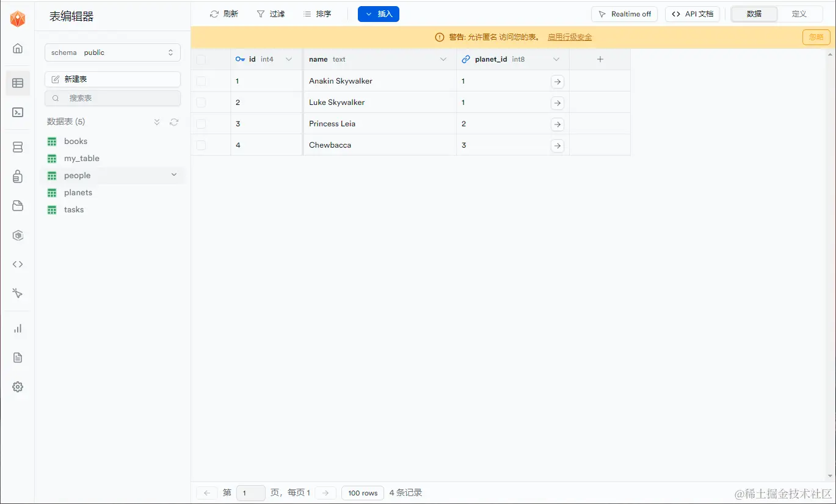The height and width of the screenshot is (504, 836).
Task: Open the Storage sidebar icon
Action: coord(18,206)
